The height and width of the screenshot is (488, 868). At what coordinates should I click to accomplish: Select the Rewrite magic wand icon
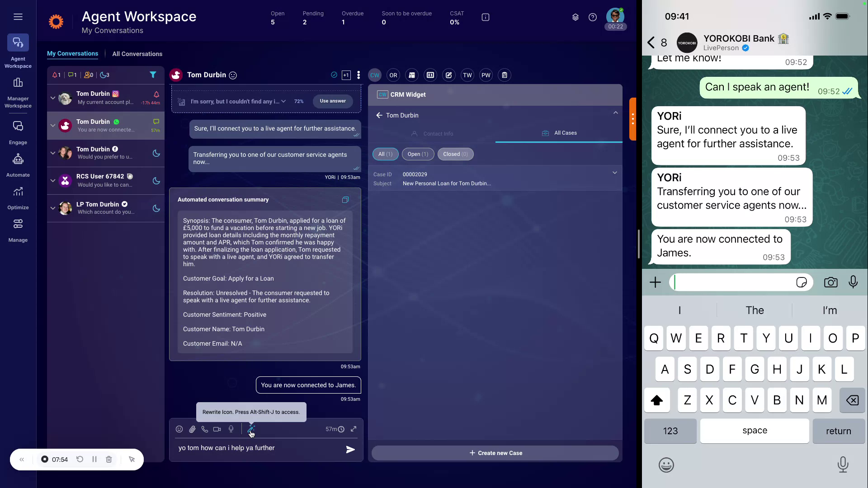coord(252,429)
